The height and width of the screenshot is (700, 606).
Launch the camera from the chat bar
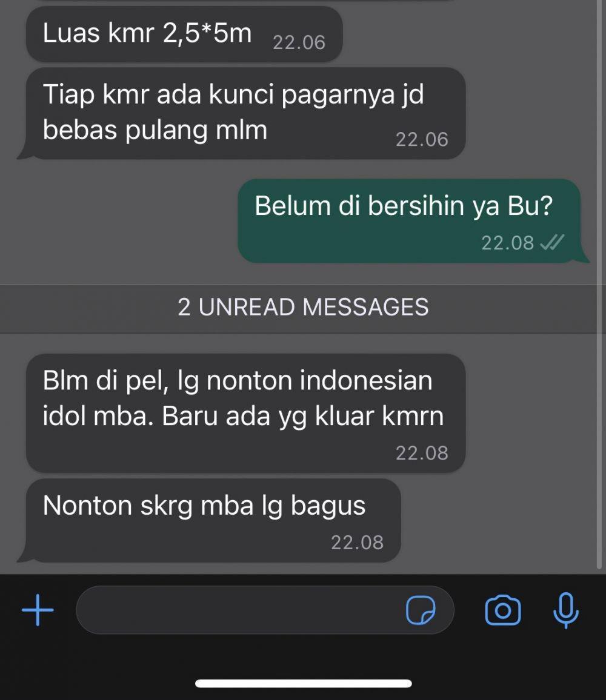coord(503,610)
